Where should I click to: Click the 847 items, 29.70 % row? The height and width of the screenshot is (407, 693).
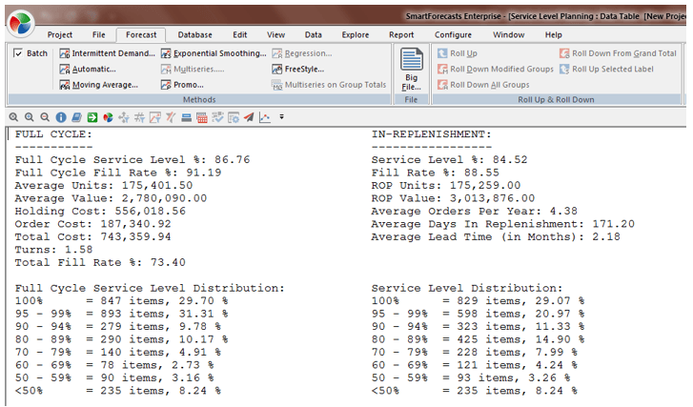pos(122,301)
